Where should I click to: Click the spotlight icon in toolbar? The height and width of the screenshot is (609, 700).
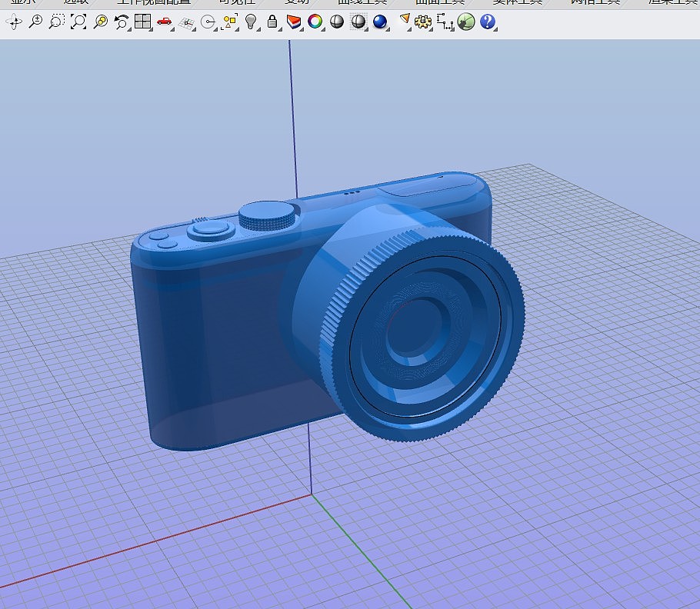405,20
